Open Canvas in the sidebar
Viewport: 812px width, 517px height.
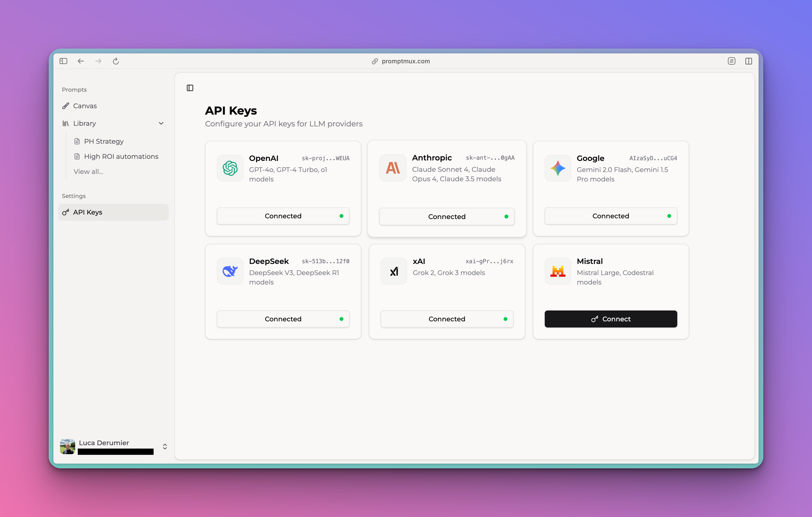pos(85,106)
